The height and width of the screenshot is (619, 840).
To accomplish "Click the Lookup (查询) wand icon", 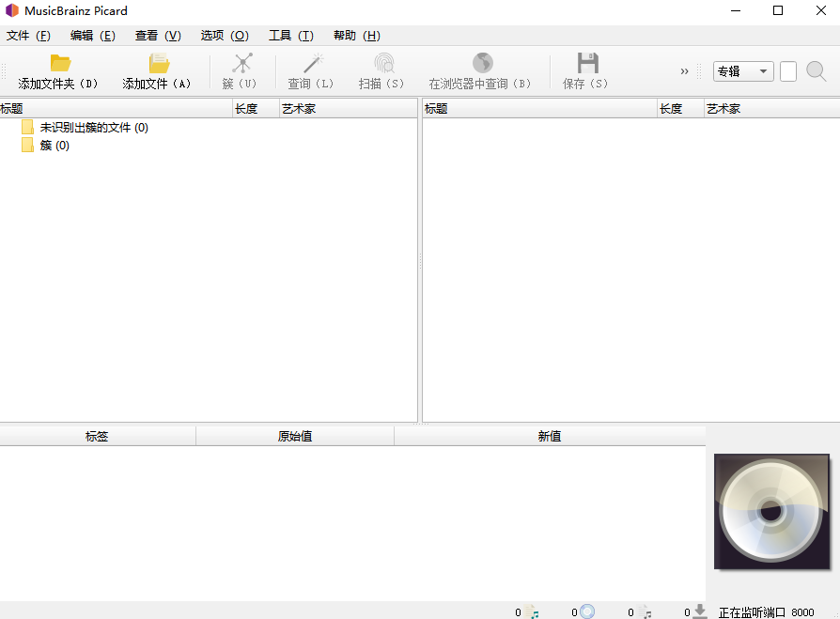I will pyautogui.click(x=314, y=63).
